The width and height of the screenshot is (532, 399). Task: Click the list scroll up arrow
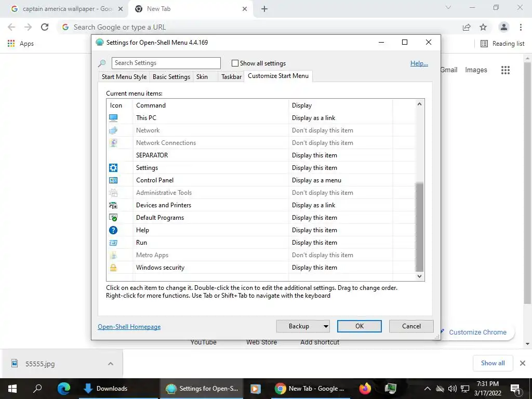pos(419,104)
